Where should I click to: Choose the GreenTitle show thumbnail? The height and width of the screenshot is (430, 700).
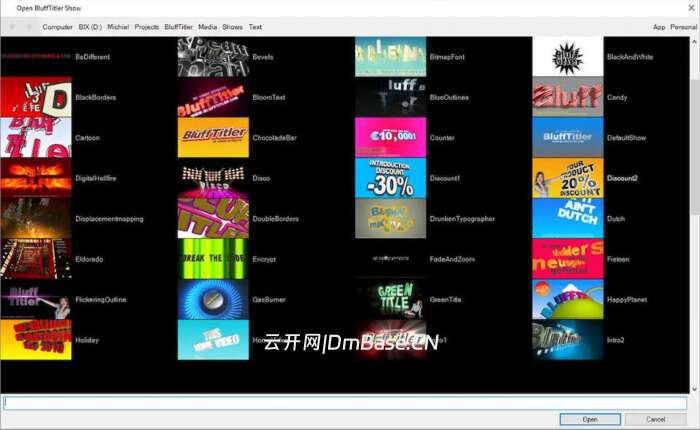[x=391, y=299]
